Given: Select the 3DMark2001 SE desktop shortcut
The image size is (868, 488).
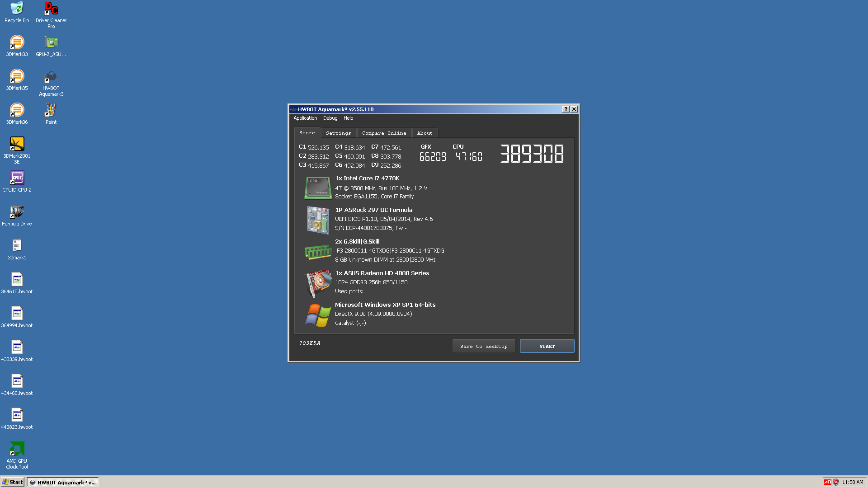Looking at the screenshot, I should [17, 150].
